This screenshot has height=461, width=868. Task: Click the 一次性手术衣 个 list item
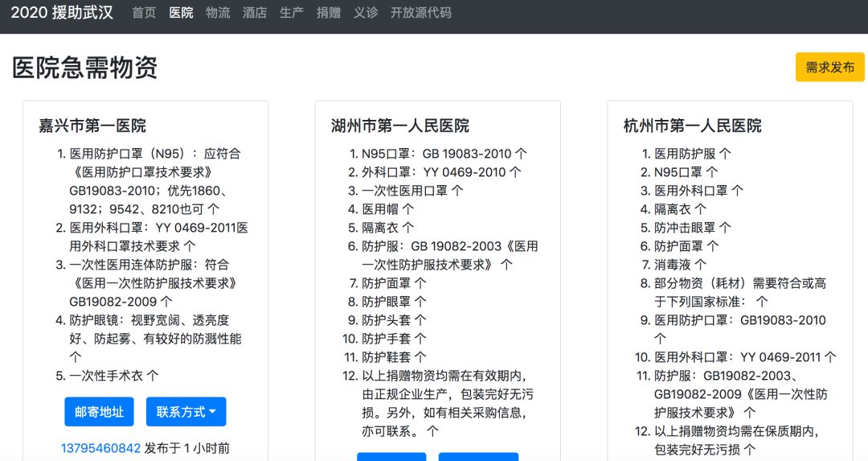(114, 376)
